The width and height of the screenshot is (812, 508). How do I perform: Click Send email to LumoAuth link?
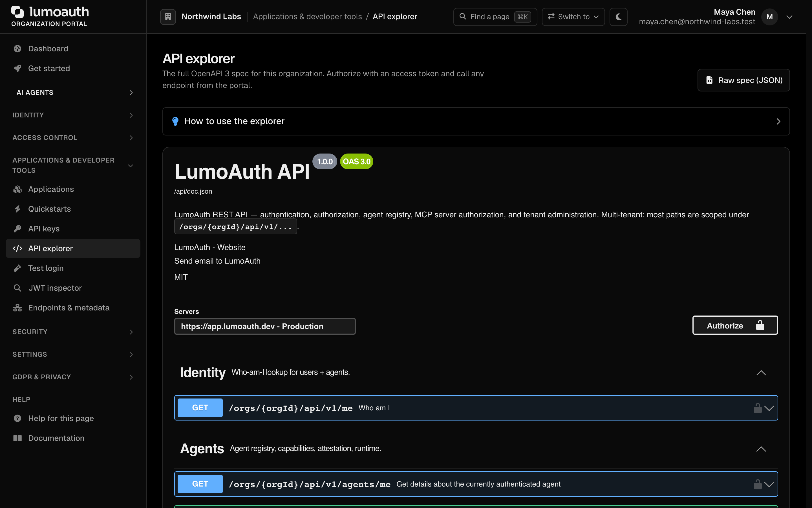pyautogui.click(x=217, y=261)
